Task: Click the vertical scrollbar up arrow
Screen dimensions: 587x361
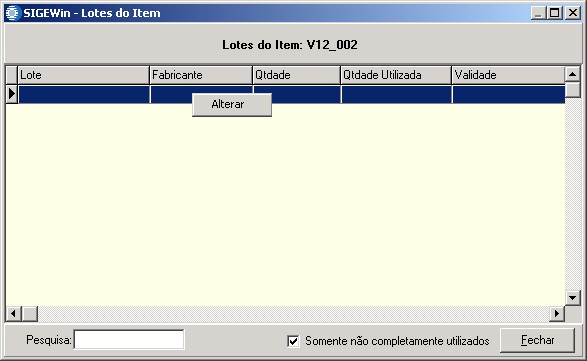Action: tap(572, 74)
